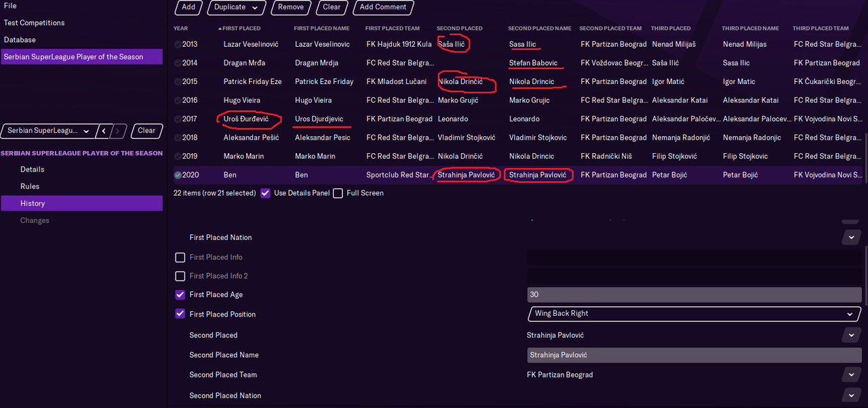Select the FK Hajduk 1912 Kula team cell
The width and height of the screenshot is (868, 408).
(x=399, y=44)
